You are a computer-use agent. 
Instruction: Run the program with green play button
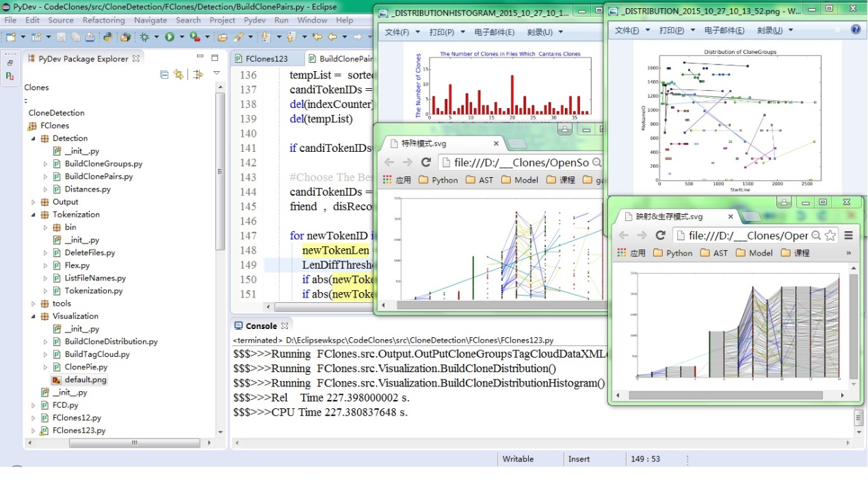tap(169, 37)
